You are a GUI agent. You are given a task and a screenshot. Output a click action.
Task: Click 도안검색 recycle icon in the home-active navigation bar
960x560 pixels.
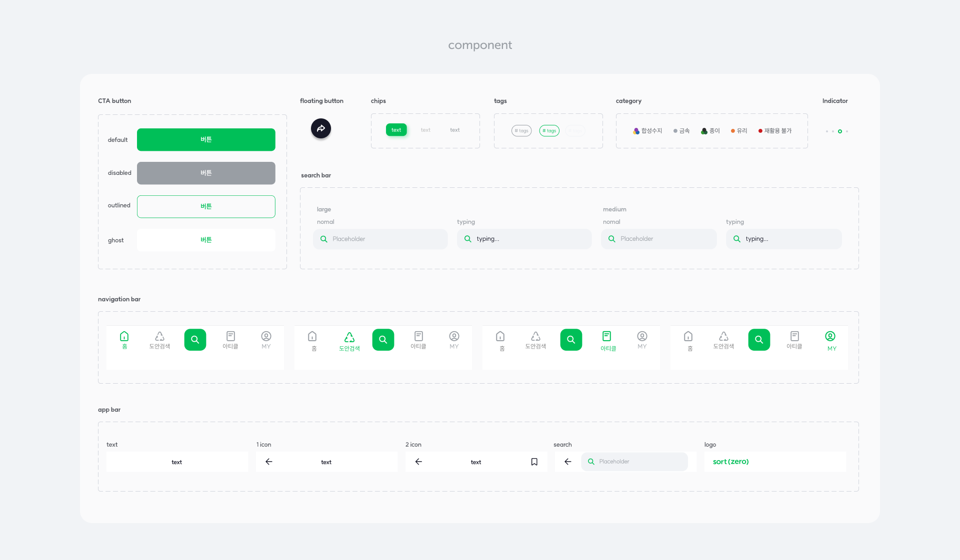coord(159,336)
